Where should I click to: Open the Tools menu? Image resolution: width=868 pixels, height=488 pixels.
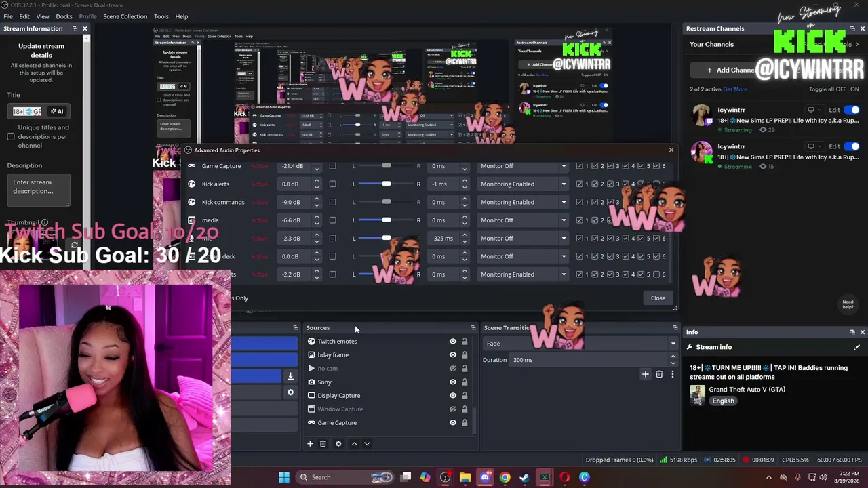pos(161,16)
